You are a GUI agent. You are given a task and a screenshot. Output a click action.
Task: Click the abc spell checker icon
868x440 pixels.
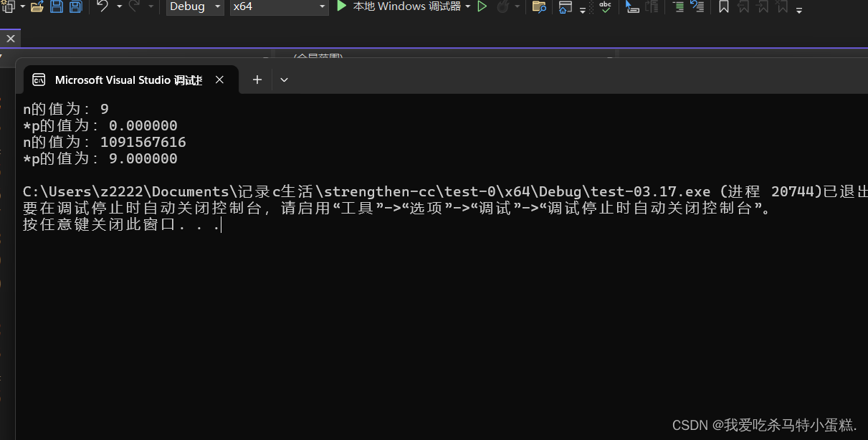tap(605, 6)
